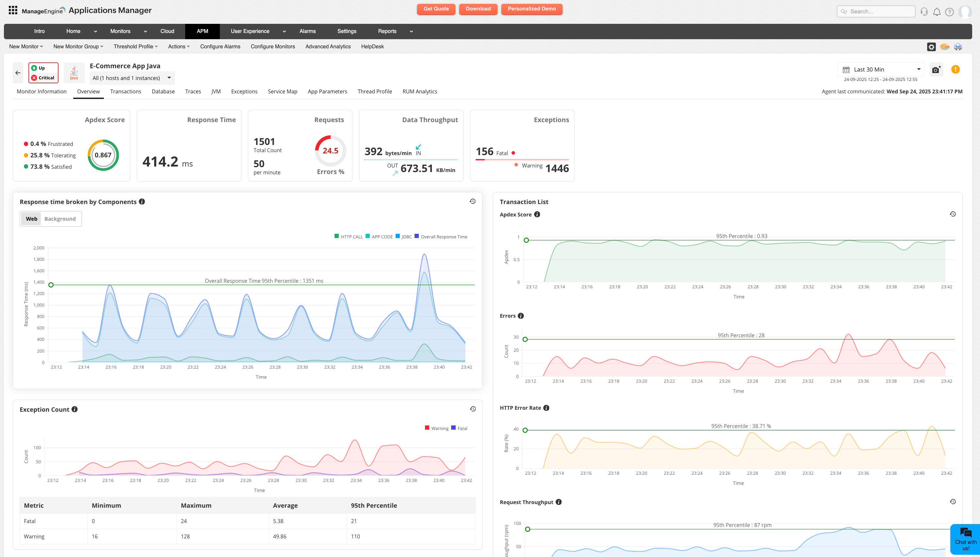Screen dimensions: 980x557
Task: Switch to the Transactions tab
Action: 126,91
